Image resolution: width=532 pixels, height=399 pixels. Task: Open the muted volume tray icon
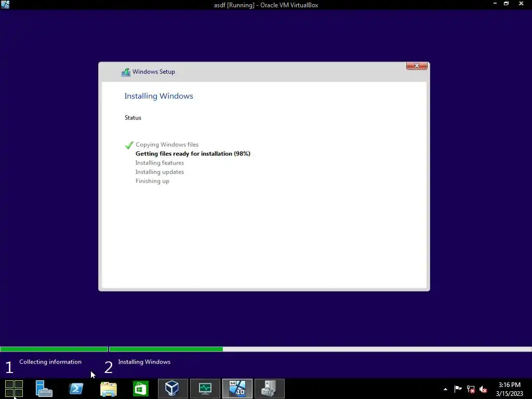[x=483, y=389]
